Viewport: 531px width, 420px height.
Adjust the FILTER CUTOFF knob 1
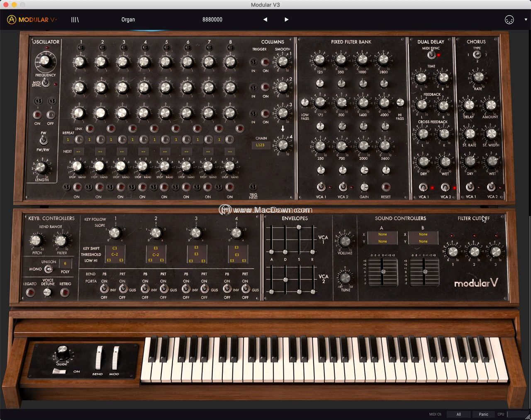452,251
